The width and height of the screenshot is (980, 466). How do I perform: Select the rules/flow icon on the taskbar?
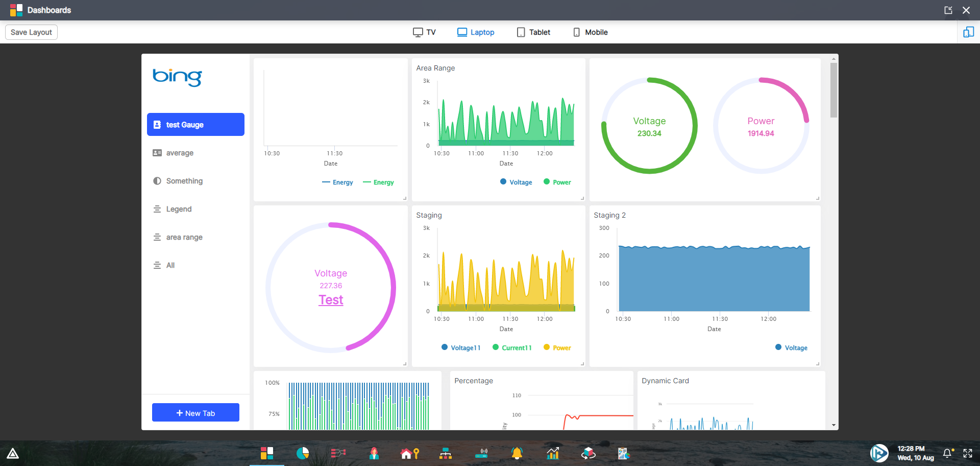tap(338, 453)
